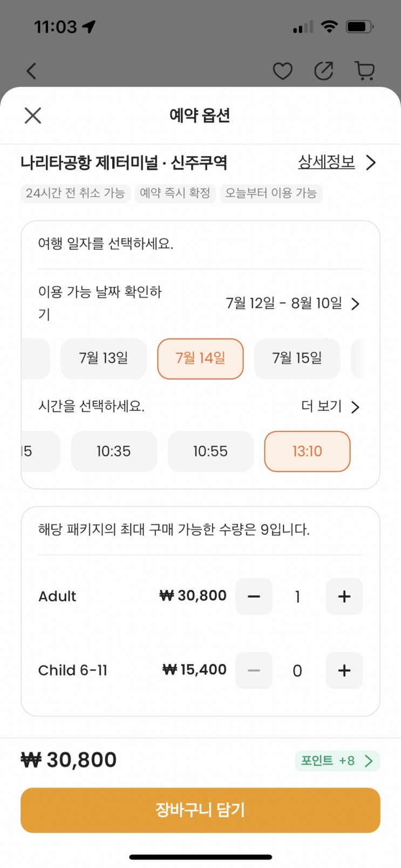Choose the 10:35 time slot
The height and width of the screenshot is (868, 401).
(114, 451)
